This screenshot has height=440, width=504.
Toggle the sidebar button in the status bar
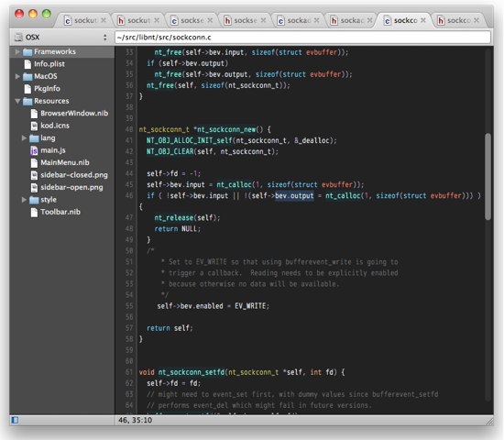15,420
